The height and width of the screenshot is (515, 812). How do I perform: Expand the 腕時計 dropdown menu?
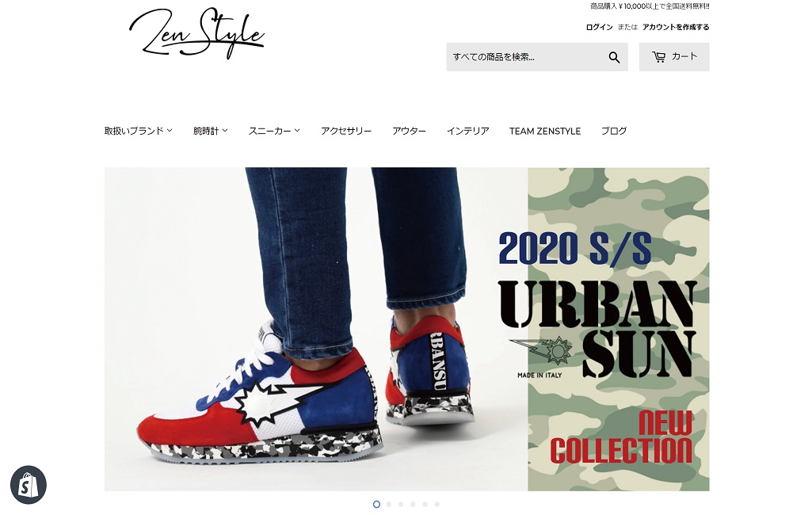coord(210,131)
